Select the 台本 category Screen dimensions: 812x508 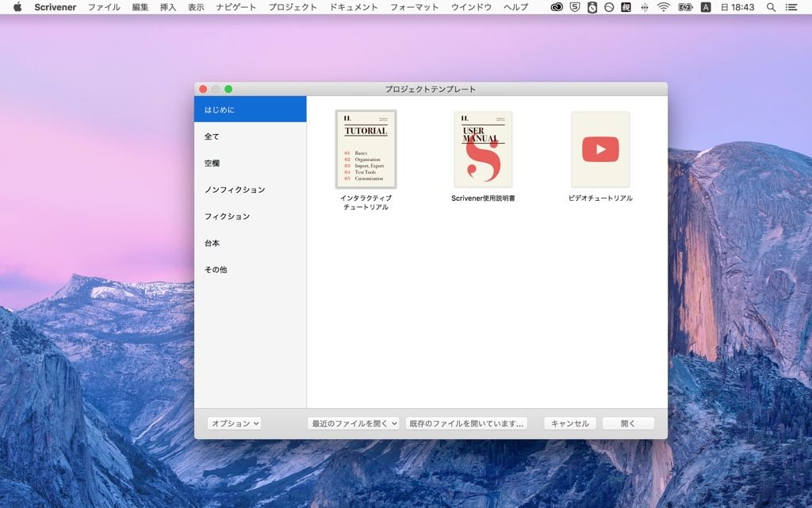[x=250, y=243]
